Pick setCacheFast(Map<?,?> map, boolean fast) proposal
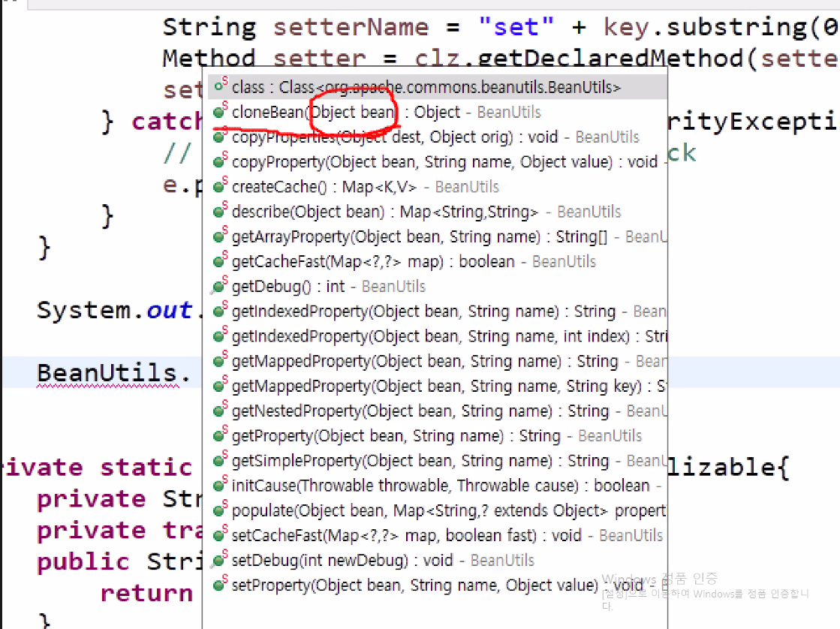 [437, 535]
